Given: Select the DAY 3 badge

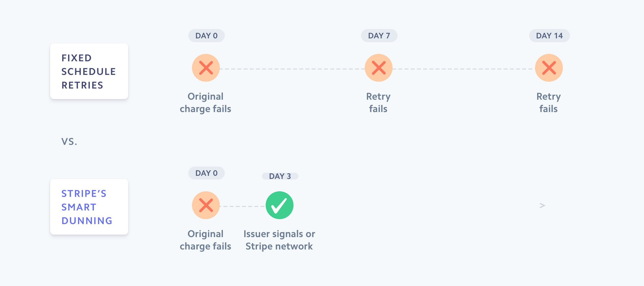Looking at the screenshot, I should (280, 176).
